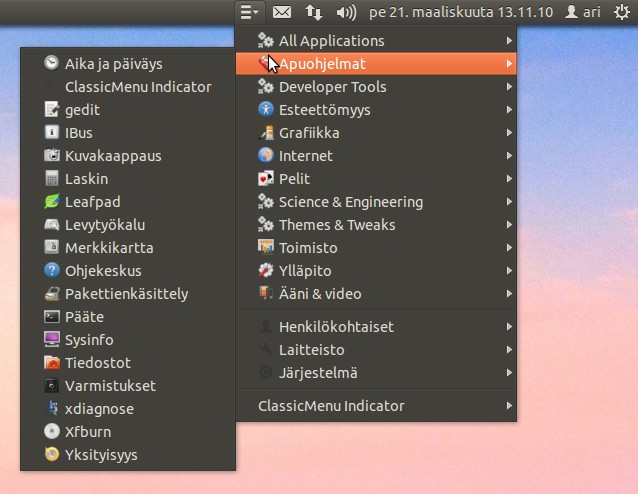638x494 pixels.
Task: Open the Laitteisto menu label
Action: coord(312,350)
